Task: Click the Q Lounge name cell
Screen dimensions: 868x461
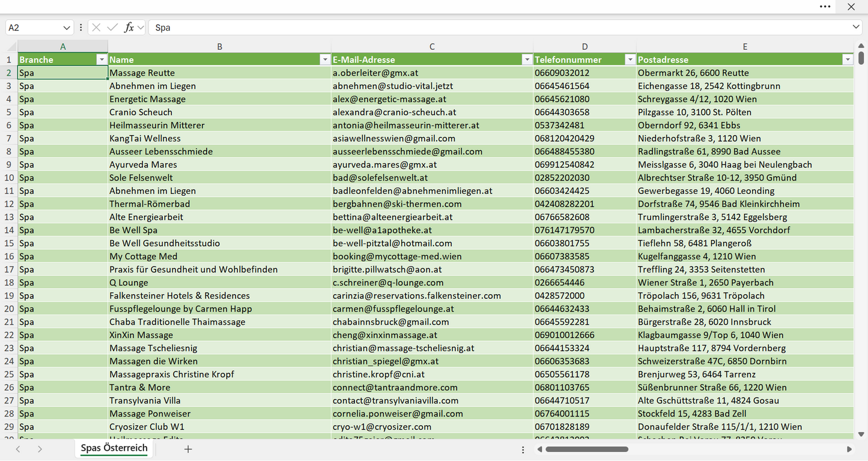Action: pyautogui.click(x=220, y=283)
